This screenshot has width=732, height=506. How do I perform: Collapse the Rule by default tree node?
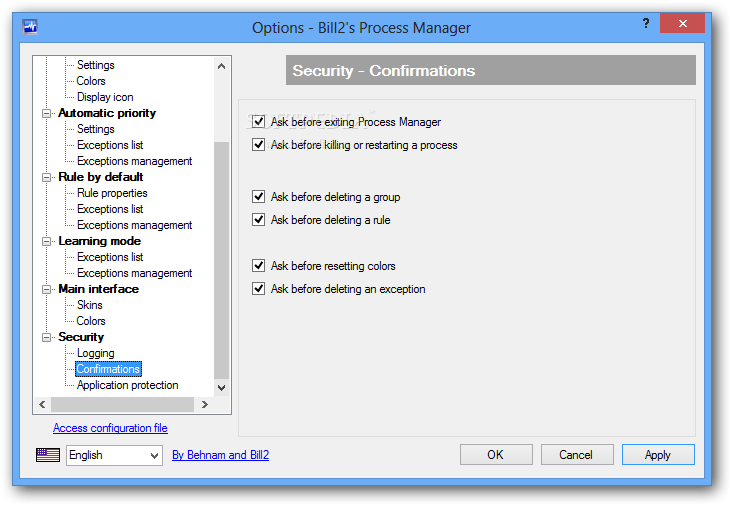click(46, 177)
